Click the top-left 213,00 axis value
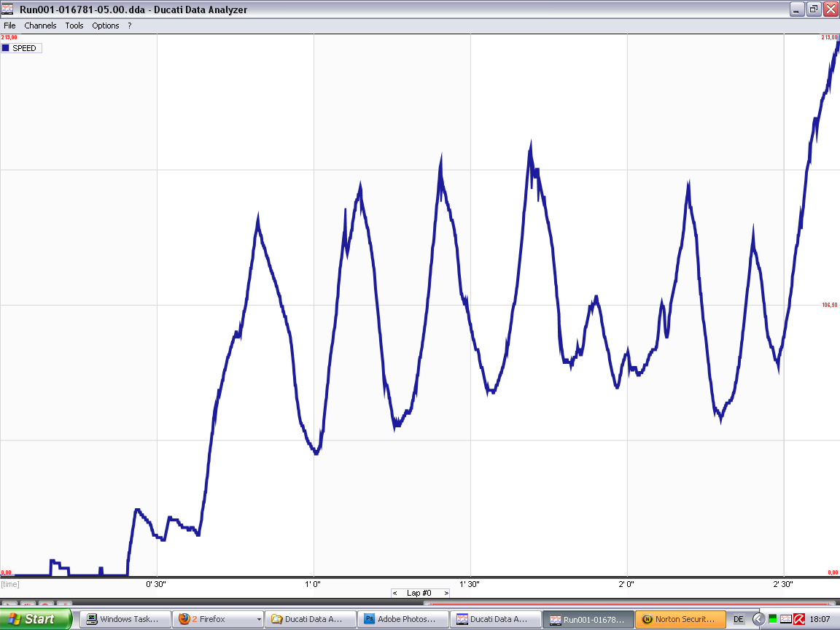The width and height of the screenshot is (840, 630). pos(9,37)
